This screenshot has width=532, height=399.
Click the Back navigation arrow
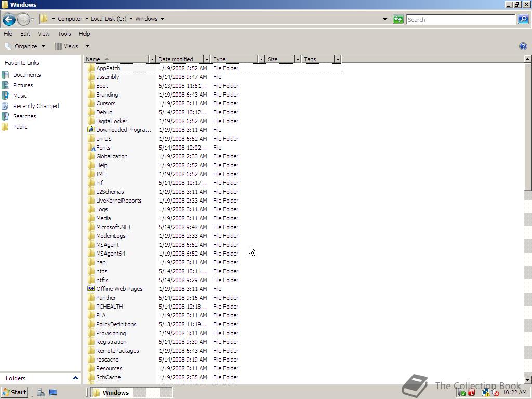9,19
